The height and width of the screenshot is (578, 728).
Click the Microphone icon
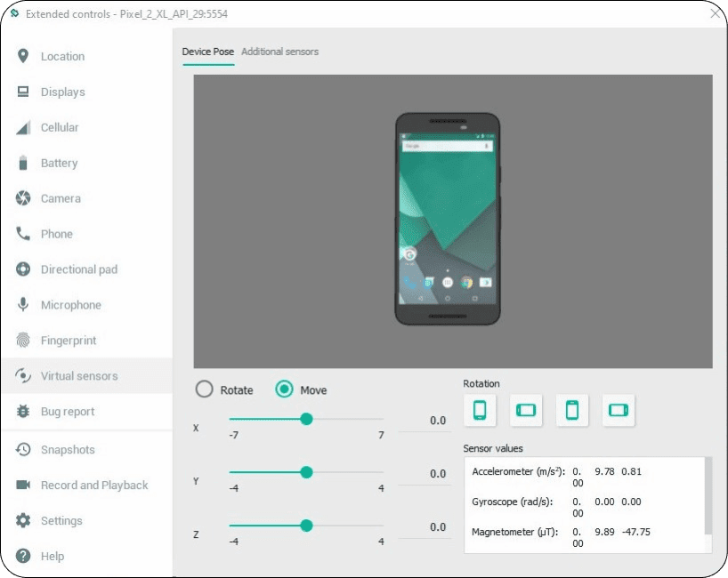(23, 305)
